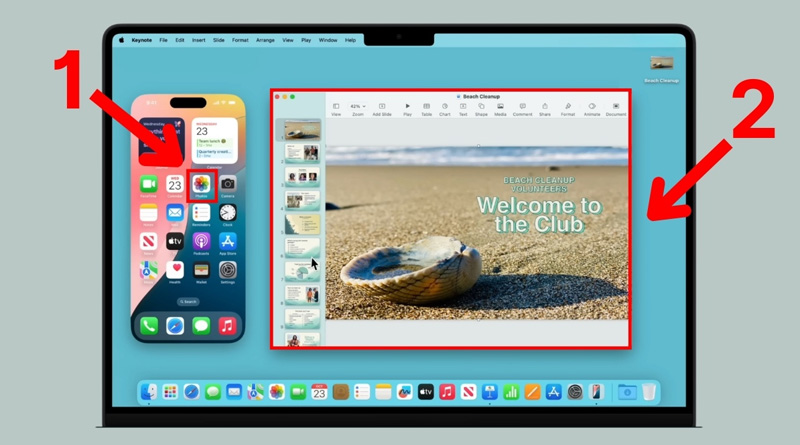This screenshot has height=445, width=800.
Task: Select the Beach Cleanup file on the desktop
Action: [661, 69]
